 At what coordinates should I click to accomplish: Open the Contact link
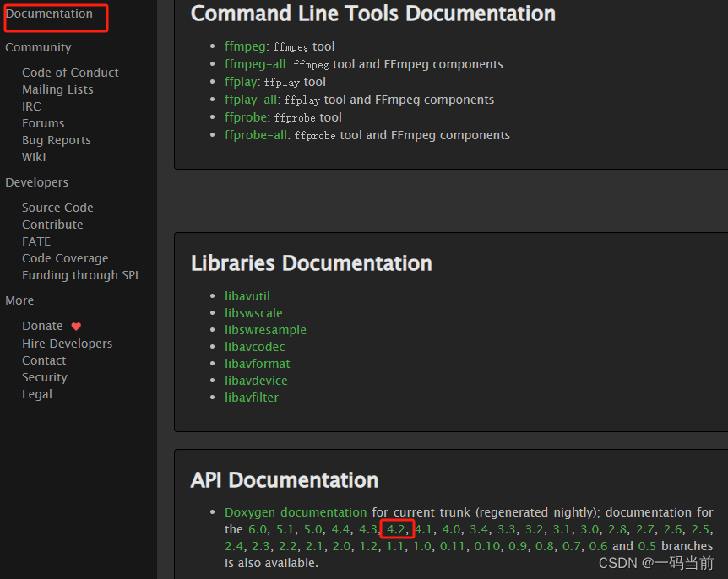(x=44, y=360)
